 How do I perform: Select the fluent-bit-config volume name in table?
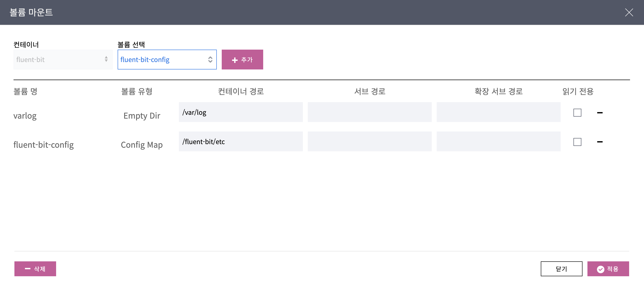pos(43,145)
